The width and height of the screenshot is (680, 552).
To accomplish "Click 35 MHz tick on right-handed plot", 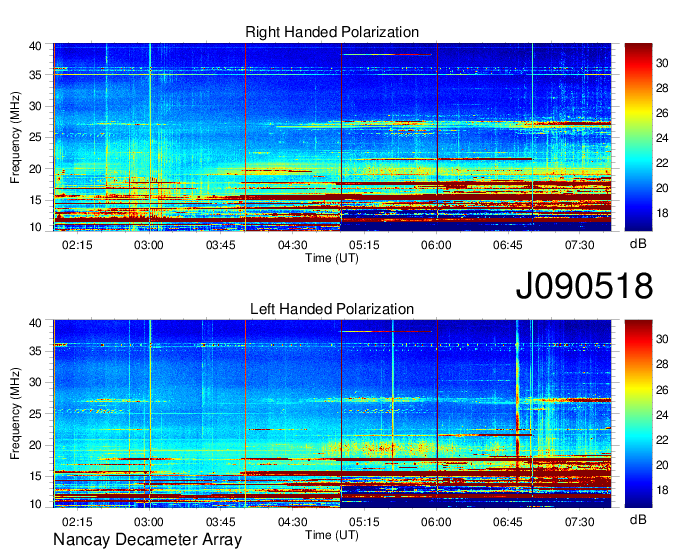I will (x=35, y=75).
